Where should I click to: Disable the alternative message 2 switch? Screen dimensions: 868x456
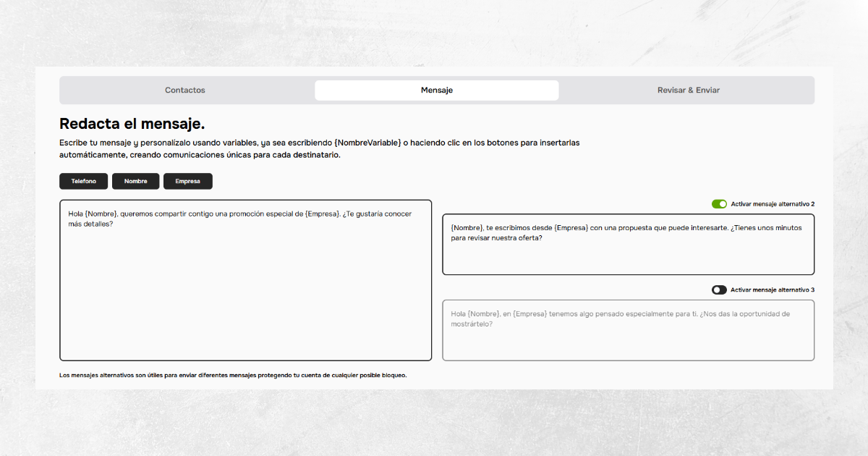719,204
